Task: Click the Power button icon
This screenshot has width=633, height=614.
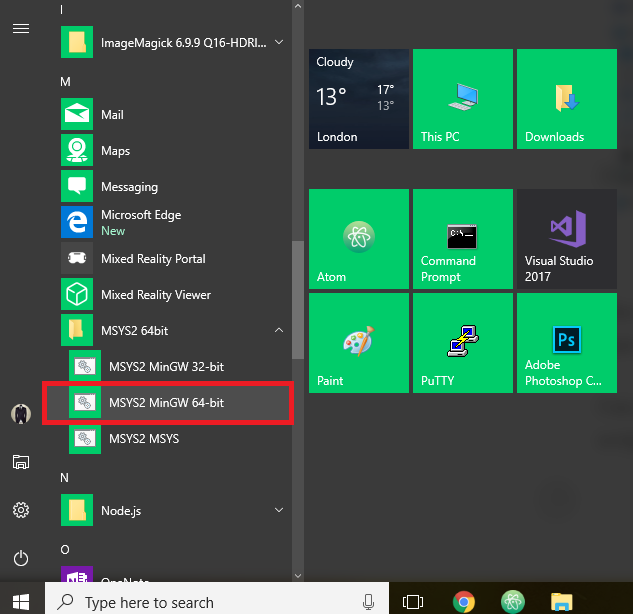Action: pyautogui.click(x=21, y=559)
